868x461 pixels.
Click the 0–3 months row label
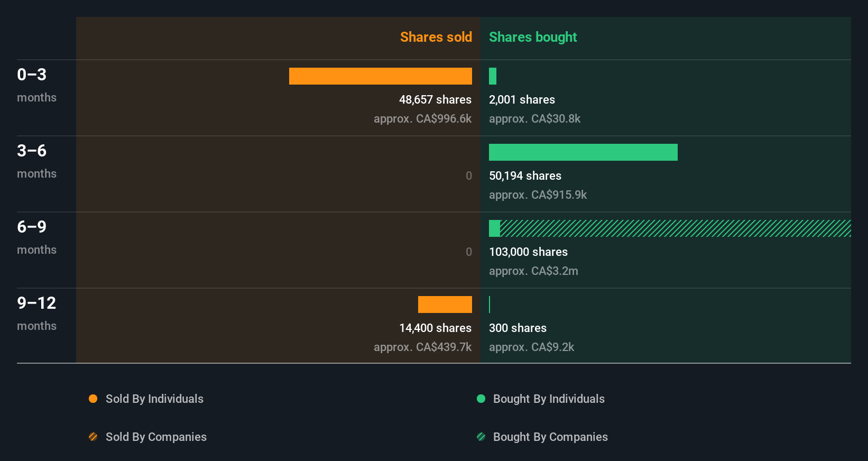36,85
